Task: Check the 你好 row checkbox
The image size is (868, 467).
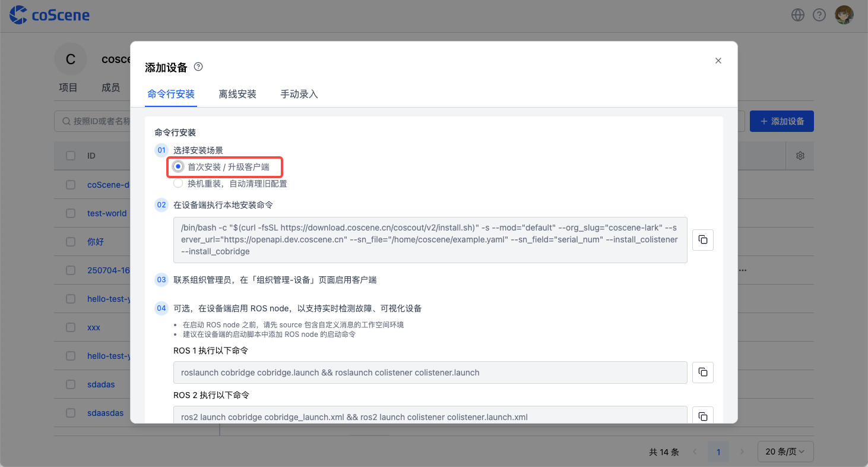Action: (x=71, y=242)
